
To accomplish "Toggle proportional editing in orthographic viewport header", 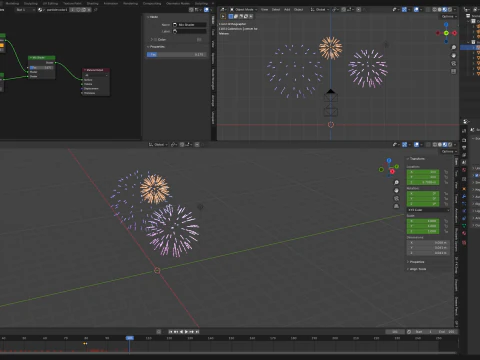I will [x=359, y=10].
